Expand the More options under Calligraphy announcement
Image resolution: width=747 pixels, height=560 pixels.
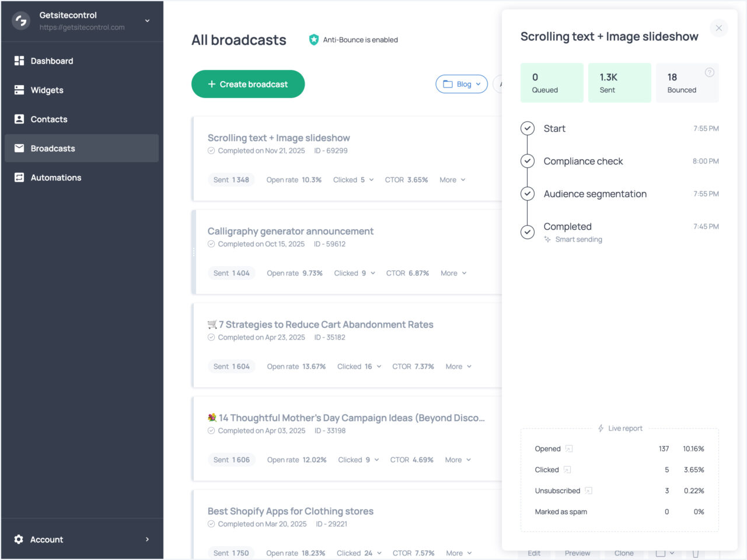(x=453, y=273)
